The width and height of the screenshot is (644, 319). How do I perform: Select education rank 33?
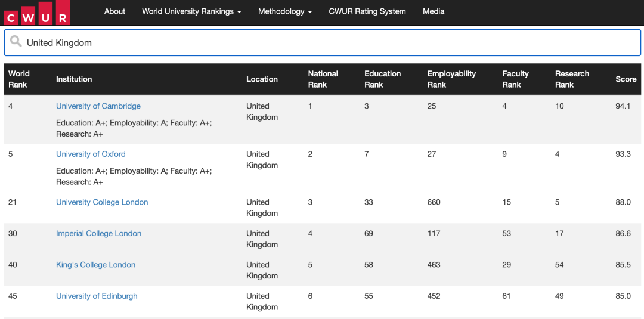pos(369,202)
